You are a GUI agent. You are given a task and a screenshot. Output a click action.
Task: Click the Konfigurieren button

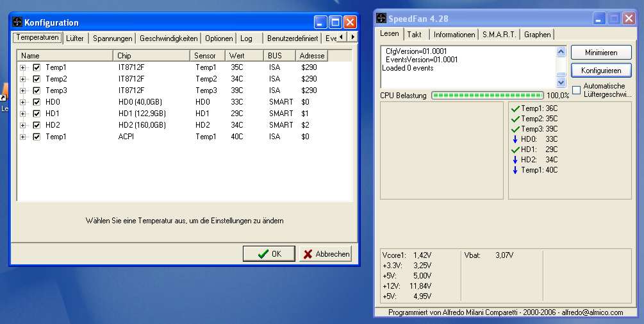coord(601,71)
